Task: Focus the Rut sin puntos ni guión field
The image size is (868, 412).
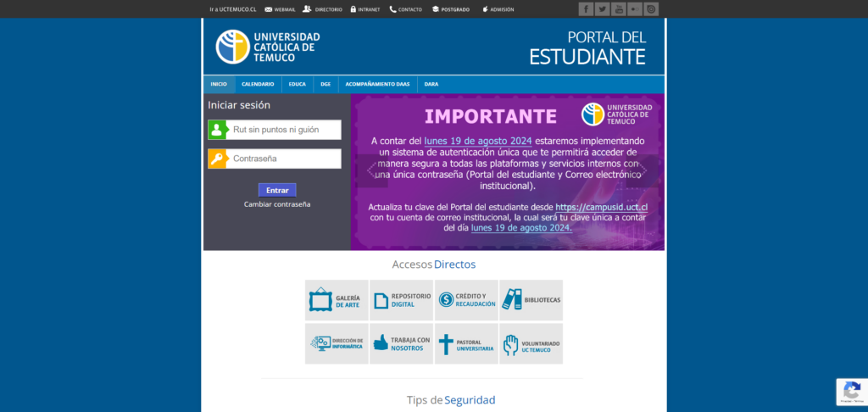Action: point(275,130)
